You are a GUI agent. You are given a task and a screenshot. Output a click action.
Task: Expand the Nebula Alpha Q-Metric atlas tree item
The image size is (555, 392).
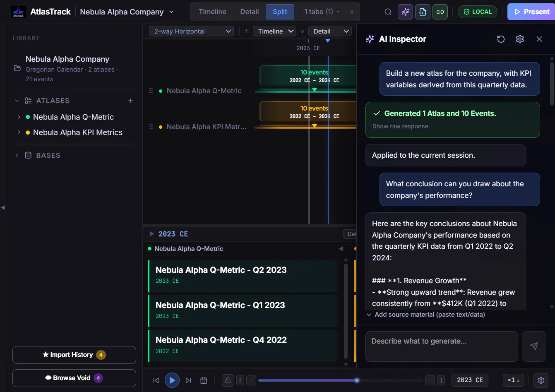coord(19,117)
